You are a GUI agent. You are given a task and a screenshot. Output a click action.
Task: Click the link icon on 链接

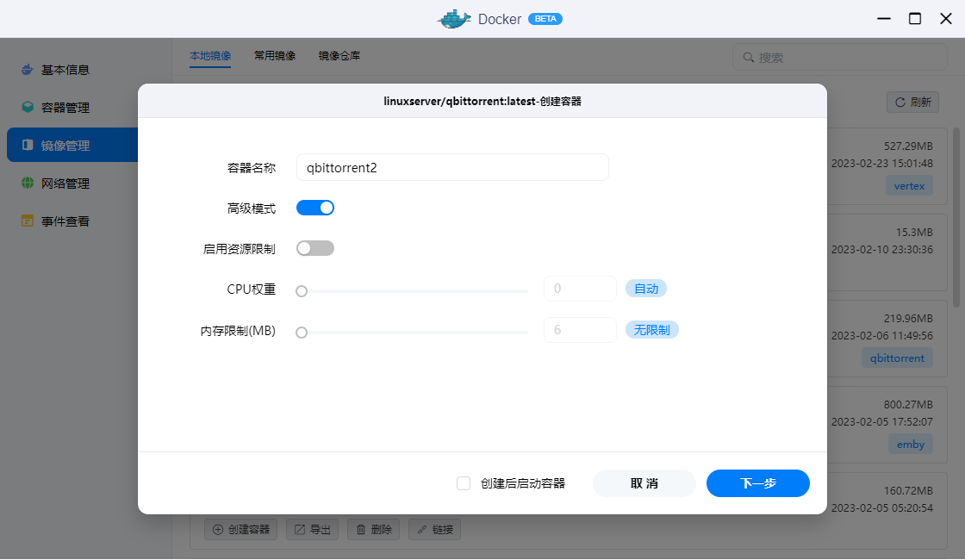point(422,529)
